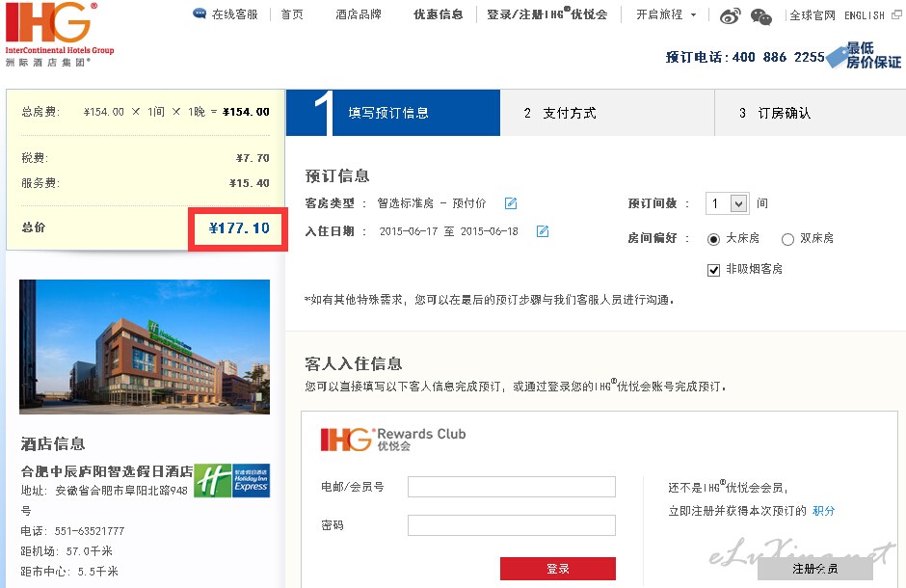
Task: Click the hotel address text 安徽省合肥市阜阳北路948
Action: 121,491
